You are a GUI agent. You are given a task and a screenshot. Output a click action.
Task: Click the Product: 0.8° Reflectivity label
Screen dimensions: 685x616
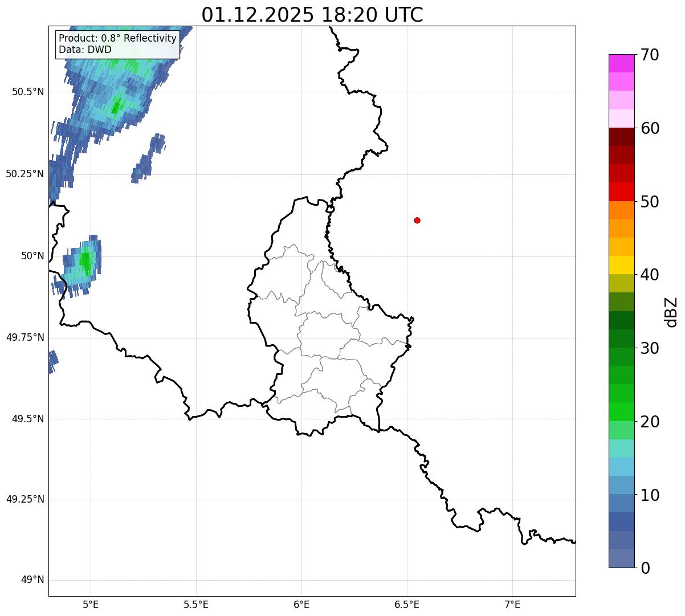coord(118,38)
